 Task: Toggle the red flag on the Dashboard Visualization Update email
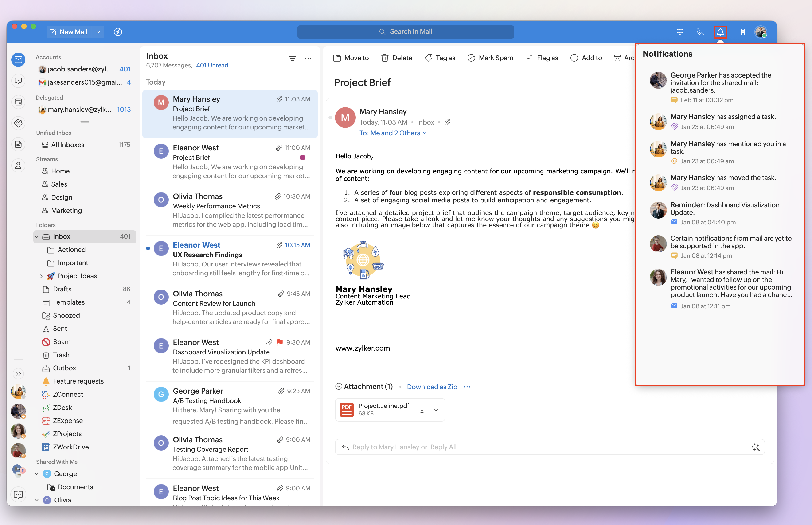280,342
